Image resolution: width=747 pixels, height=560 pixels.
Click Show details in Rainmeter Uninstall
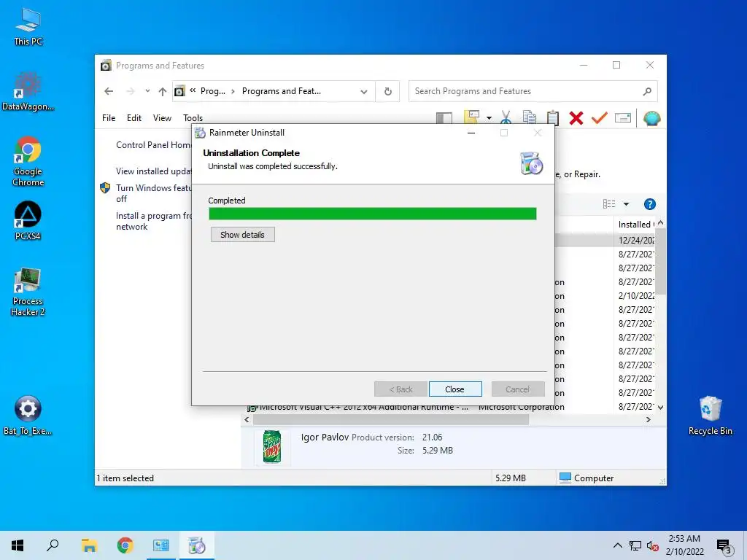(x=242, y=234)
